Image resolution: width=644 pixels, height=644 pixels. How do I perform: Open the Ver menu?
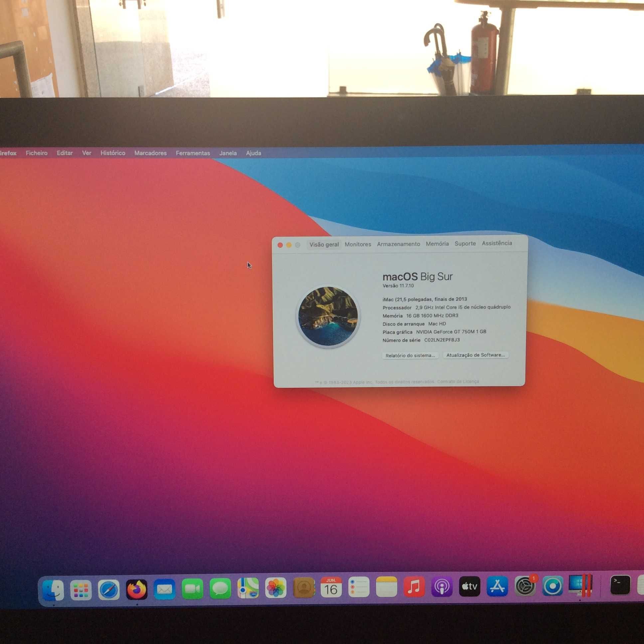(87, 153)
